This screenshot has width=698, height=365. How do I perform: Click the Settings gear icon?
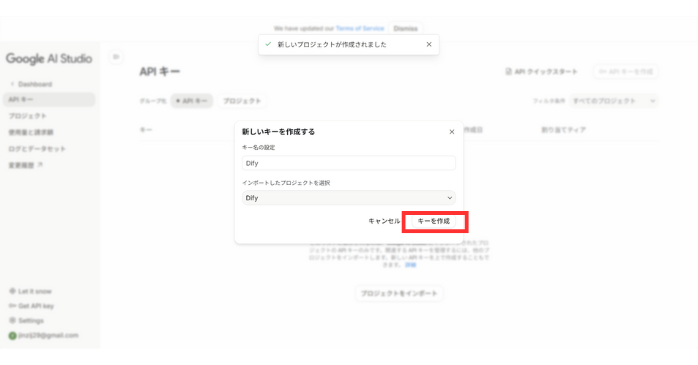click(x=12, y=320)
